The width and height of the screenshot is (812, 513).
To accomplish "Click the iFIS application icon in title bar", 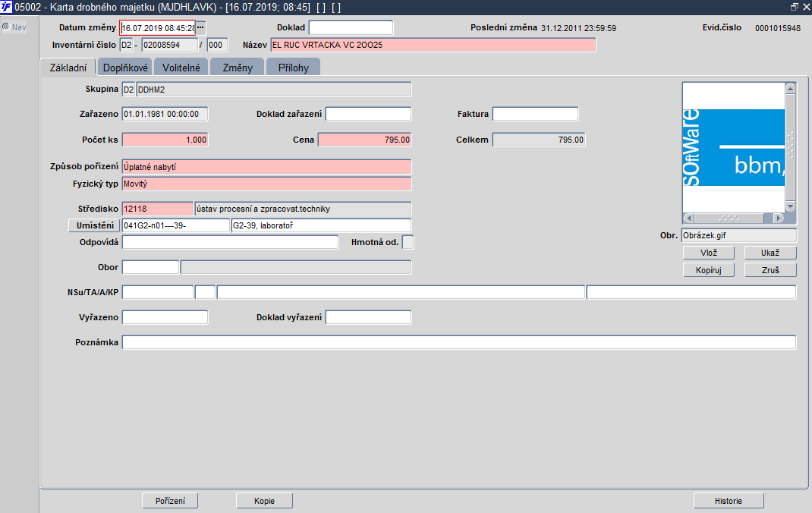I will tap(6, 8).
